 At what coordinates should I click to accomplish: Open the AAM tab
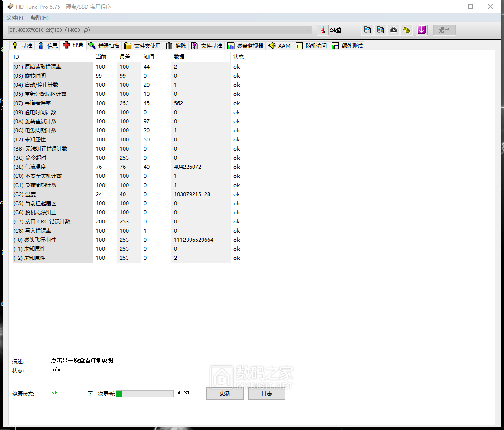280,46
